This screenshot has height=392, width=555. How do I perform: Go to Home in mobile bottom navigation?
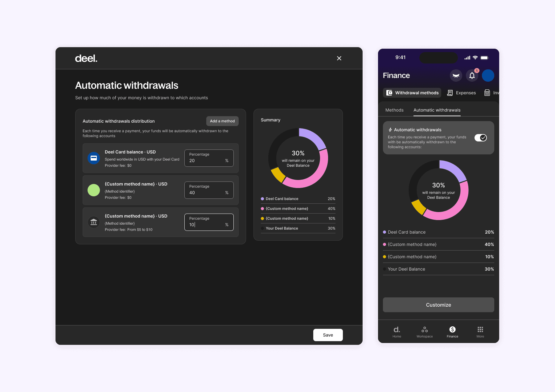click(397, 332)
